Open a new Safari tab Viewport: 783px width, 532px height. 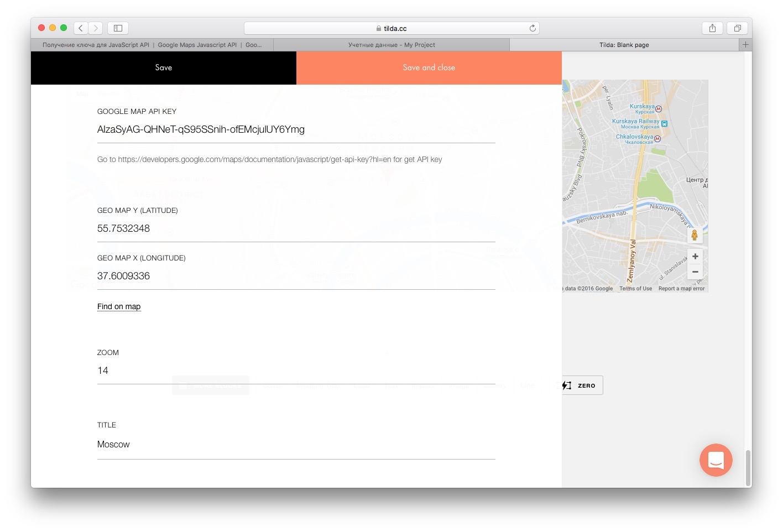(x=745, y=45)
